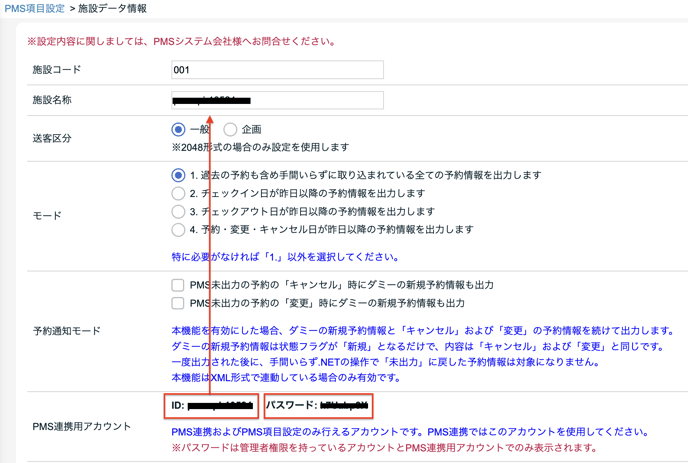Click the PMS連携用アカウント row label

(82, 427)
